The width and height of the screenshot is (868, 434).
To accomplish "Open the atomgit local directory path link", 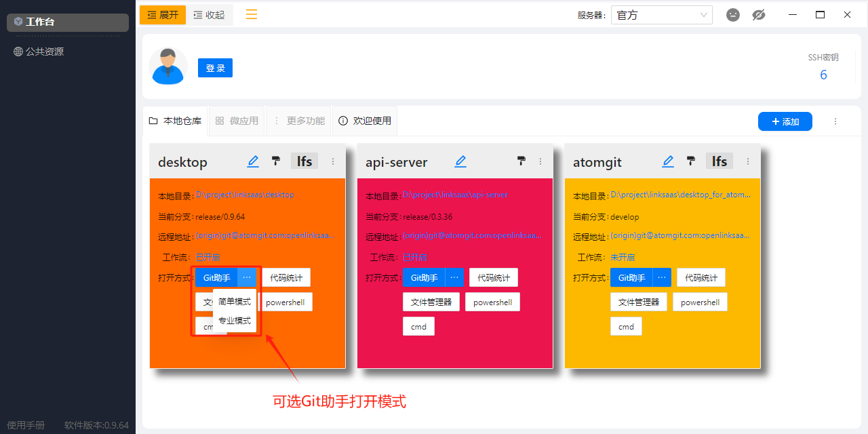I will coord(680,195).
